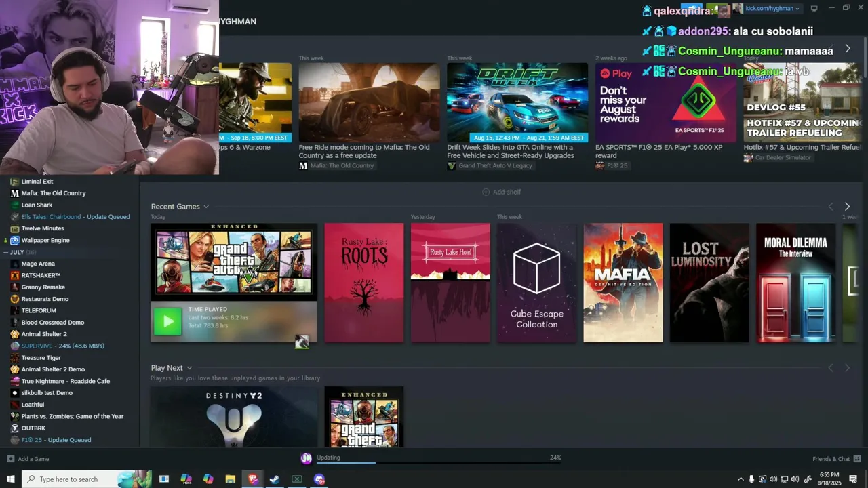Go to next page of Play Next shelf
The height and width of the screenshot is (488, 868).
847,368
